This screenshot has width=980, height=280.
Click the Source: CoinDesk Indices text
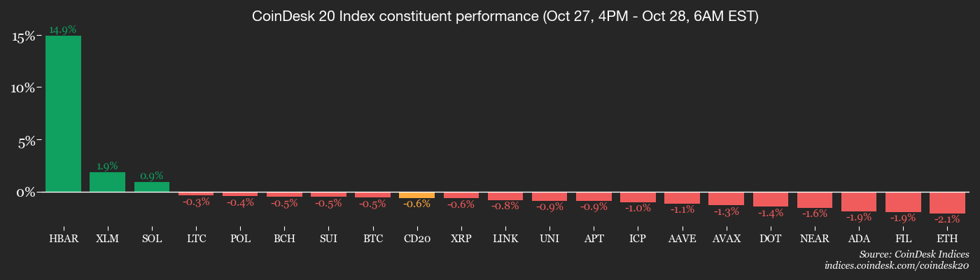point(913,254)
